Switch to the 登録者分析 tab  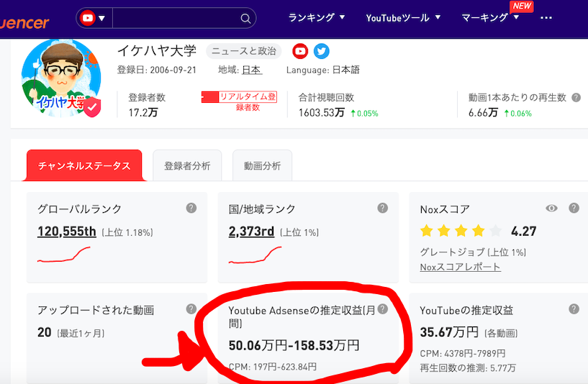pyautogui.click(x=187, y=165)
